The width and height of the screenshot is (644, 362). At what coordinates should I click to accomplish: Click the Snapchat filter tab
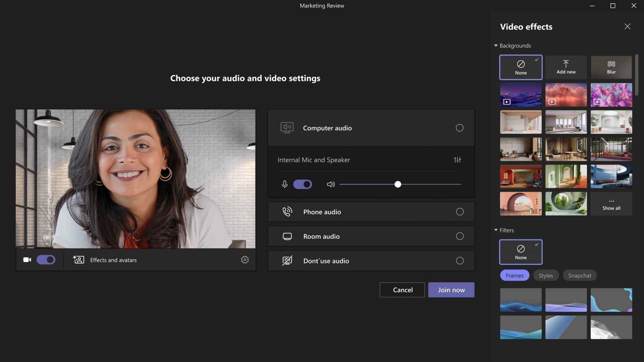coord(579,275)
